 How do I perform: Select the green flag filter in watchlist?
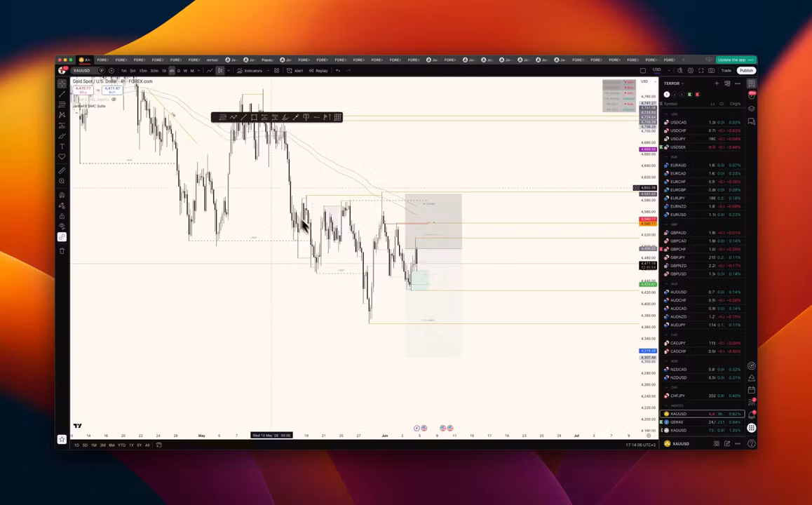pyautogui.click(x=689, y=94)
